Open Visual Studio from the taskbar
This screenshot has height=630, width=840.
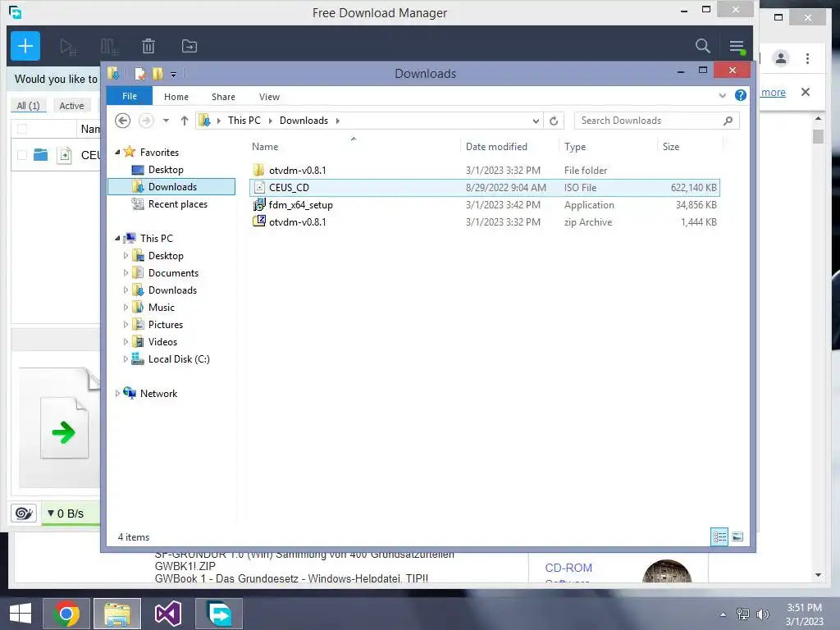click(x=168, y=614)
